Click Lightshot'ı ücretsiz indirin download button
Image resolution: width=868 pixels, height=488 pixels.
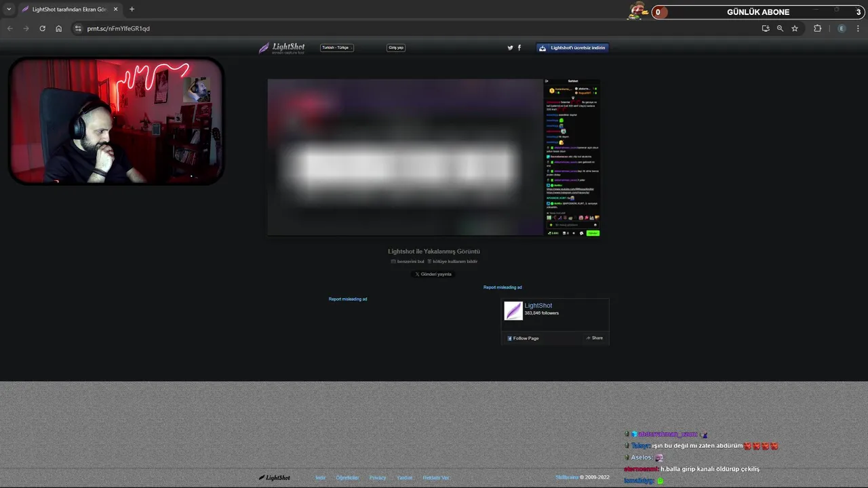coord(572,47)
